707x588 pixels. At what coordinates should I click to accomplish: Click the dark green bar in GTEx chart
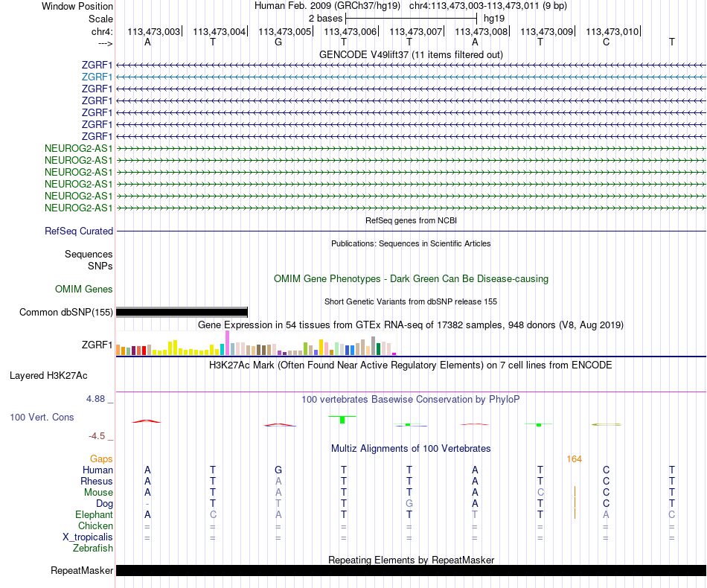click(x=378, y=349)
